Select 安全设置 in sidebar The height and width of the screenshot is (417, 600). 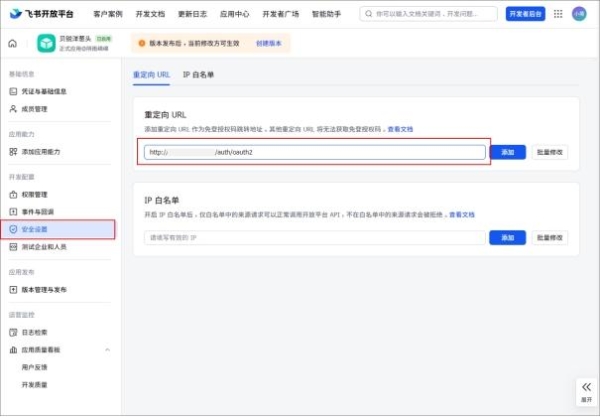(58, 229)
